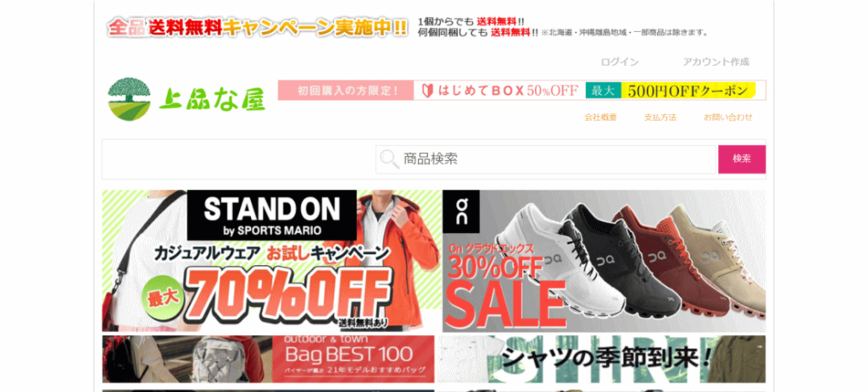Click the magnifying glass search icon
The height and width of the screenshot is (392, 868).
[x=388, y=159]
